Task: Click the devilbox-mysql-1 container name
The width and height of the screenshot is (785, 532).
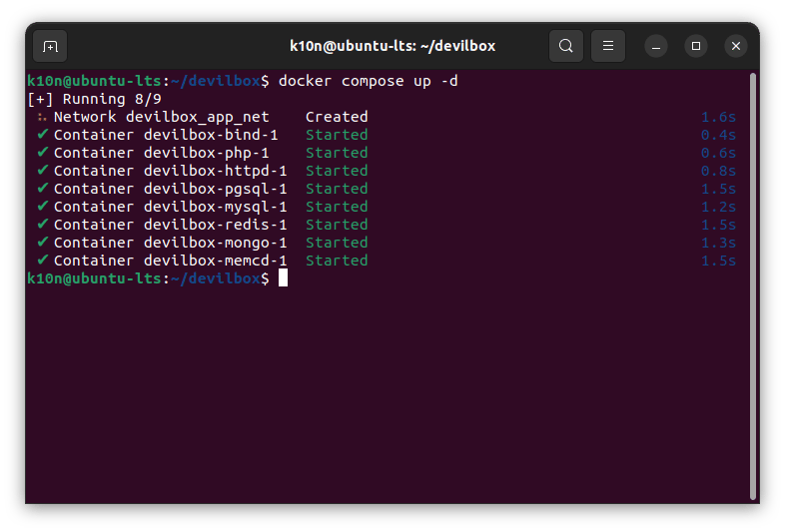Action: pyautogui.click(x=215, y=207)
